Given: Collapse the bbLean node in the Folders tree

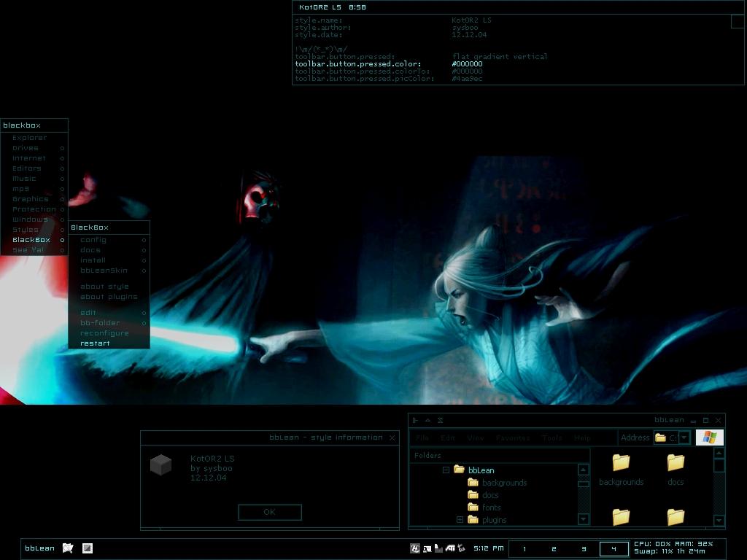Looking at the screenshot, I should (x=446, y=470).
